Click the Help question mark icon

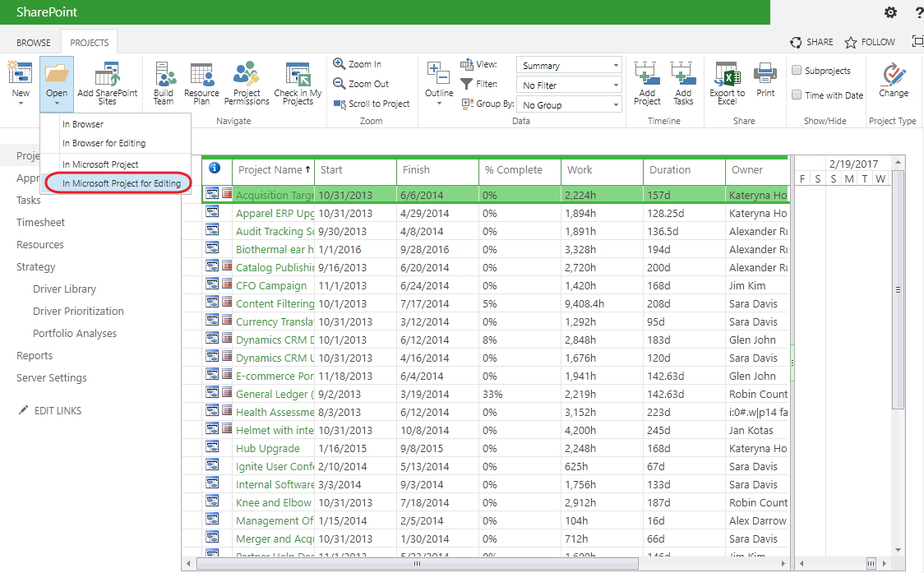[x=919, y=12]
